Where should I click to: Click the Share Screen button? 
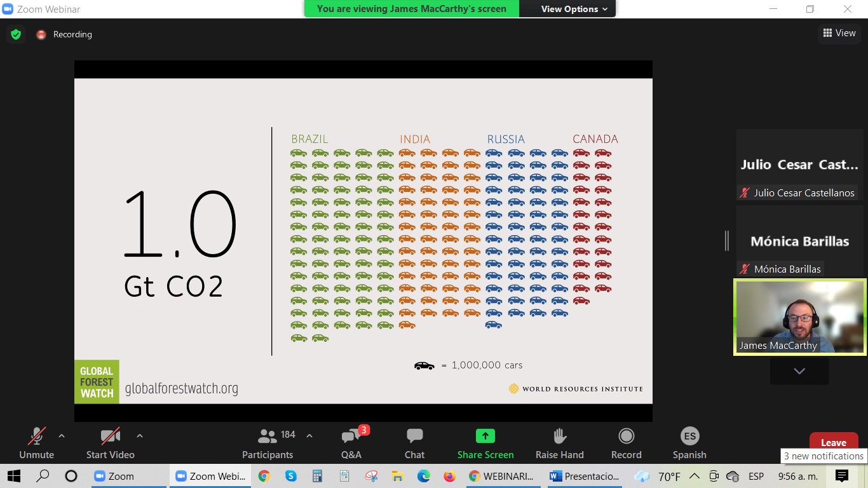485,443
